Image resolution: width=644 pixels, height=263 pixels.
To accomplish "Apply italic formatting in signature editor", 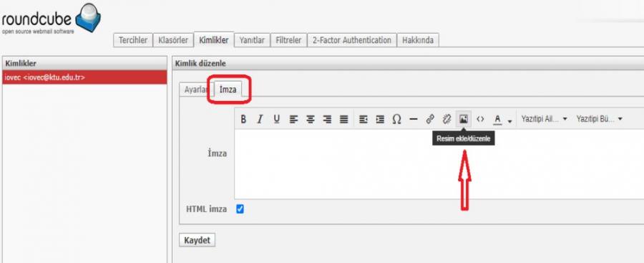I will [260, 120].
